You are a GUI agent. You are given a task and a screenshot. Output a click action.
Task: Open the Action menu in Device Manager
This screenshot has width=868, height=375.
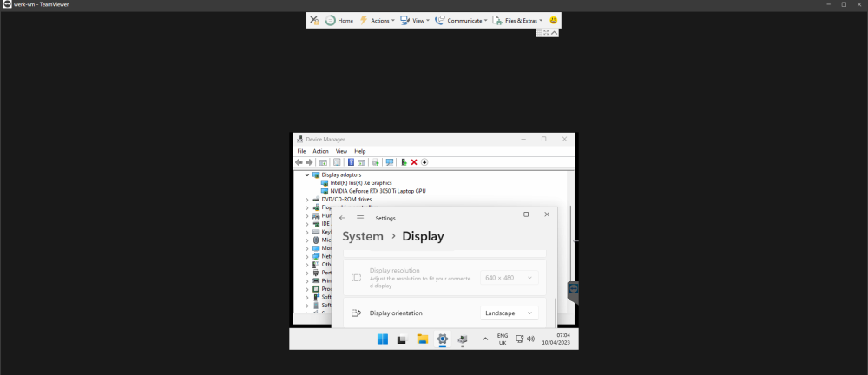(x=320, y=151)
